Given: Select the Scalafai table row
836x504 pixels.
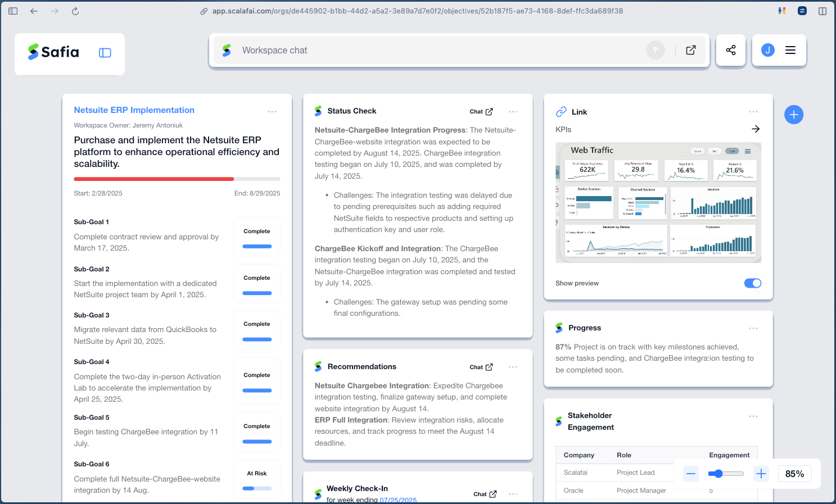Looking at the screenshot, I should point(657,473).
